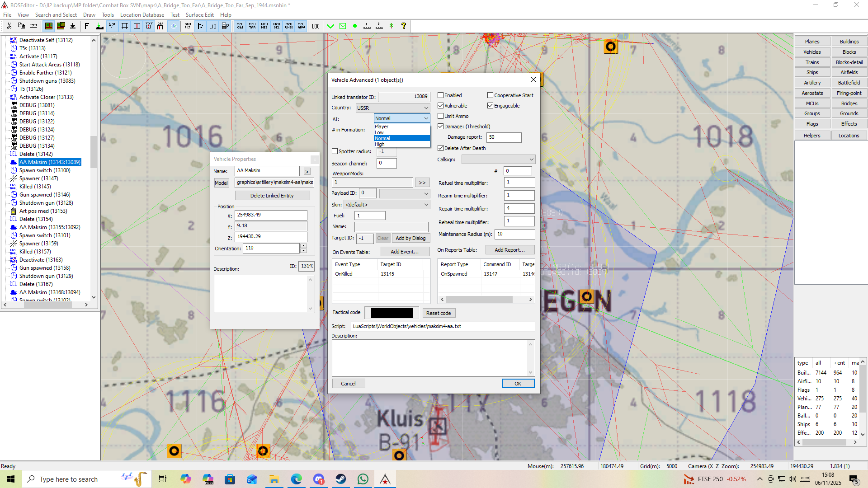Open the Surface Edit menu

pyautogui.click(x=199, y=15)
